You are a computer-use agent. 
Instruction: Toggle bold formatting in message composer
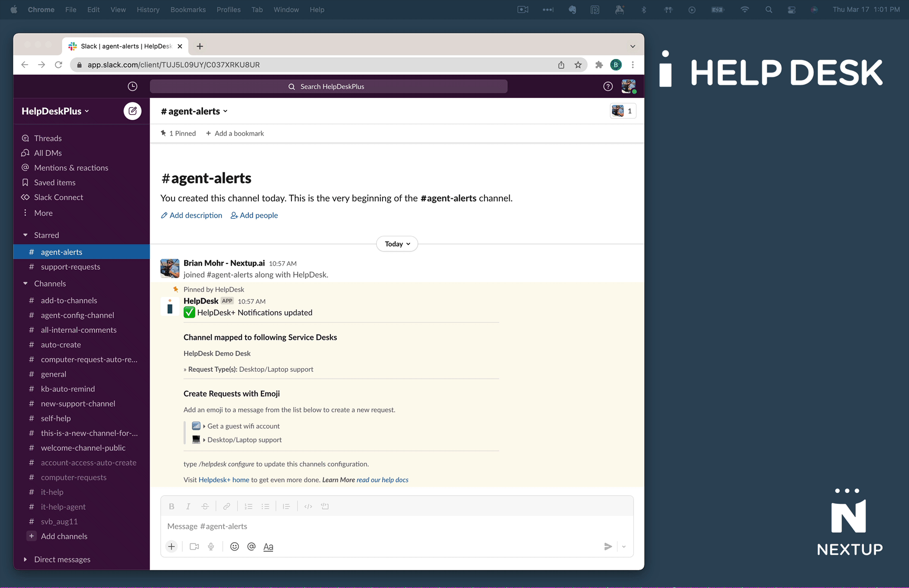coord(171,506)
